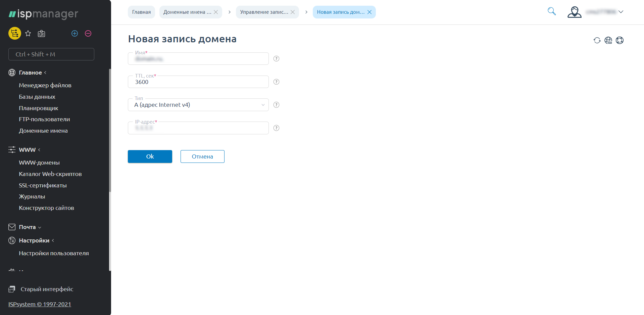Open the Тип record type dropdown

pos(198,105)
